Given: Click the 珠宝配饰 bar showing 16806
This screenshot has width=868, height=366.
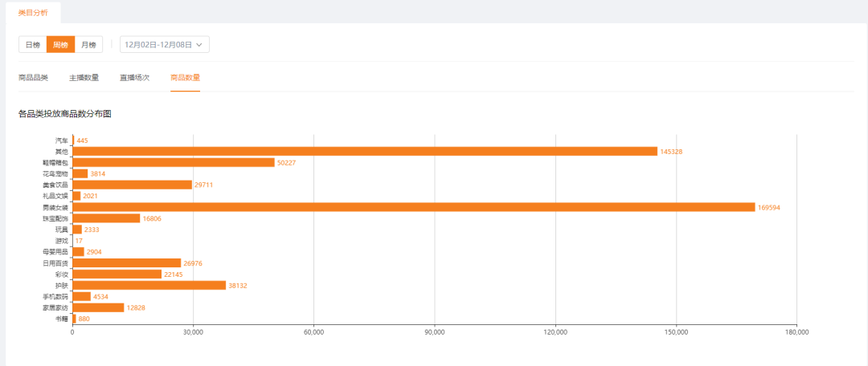Looking at the screenshot, I should tap(106, 218).
